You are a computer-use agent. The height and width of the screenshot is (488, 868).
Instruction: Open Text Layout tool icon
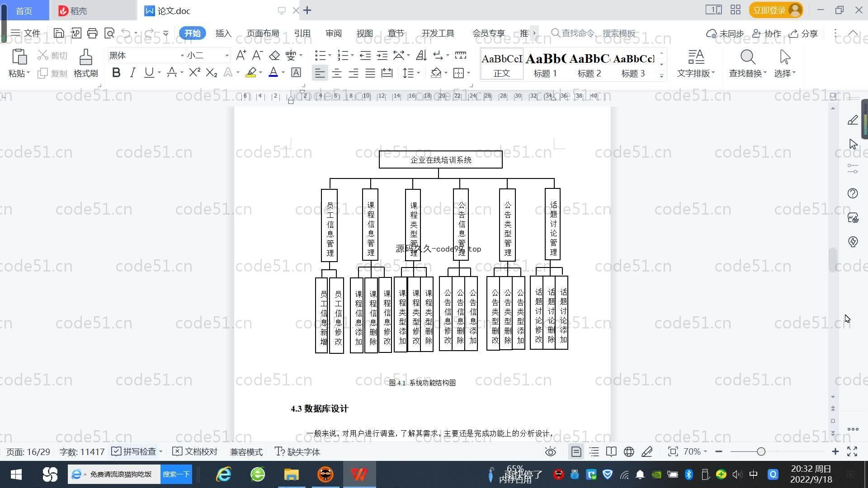coord(696,57)
